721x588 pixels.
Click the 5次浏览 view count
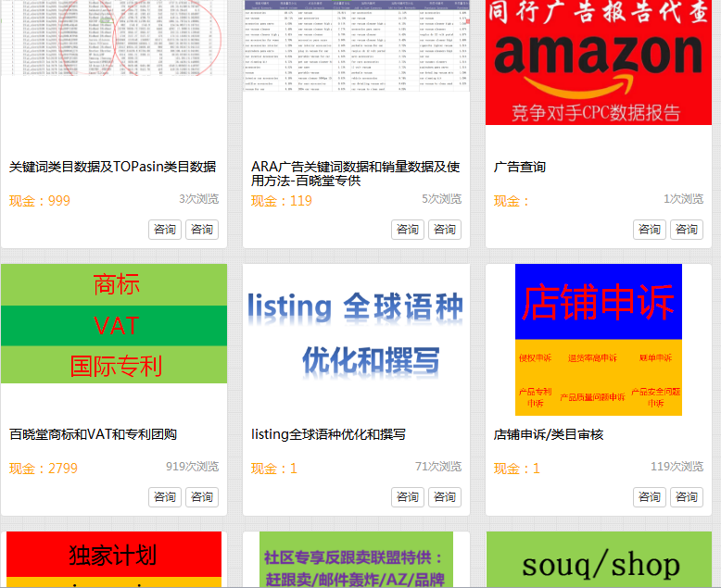tap(441, 199)
